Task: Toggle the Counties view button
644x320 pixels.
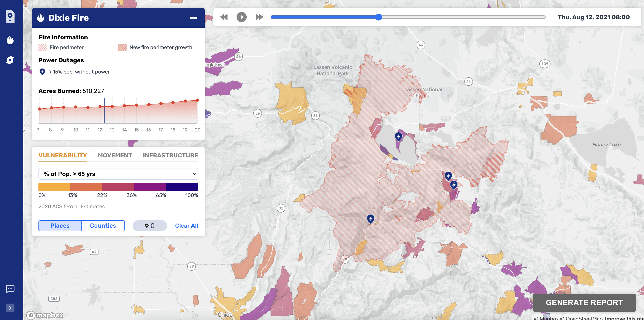Action: pyautogui.click(x=103, y=226)
